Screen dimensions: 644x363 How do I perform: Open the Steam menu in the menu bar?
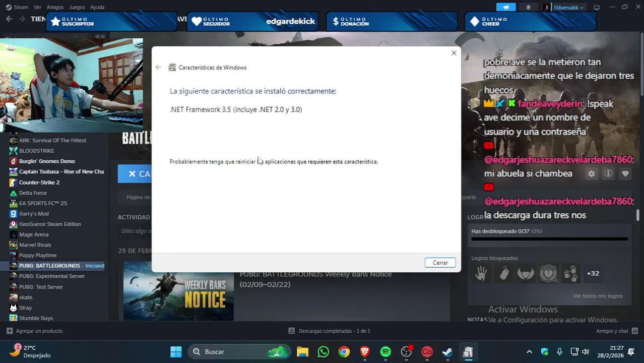click(21, 7)
